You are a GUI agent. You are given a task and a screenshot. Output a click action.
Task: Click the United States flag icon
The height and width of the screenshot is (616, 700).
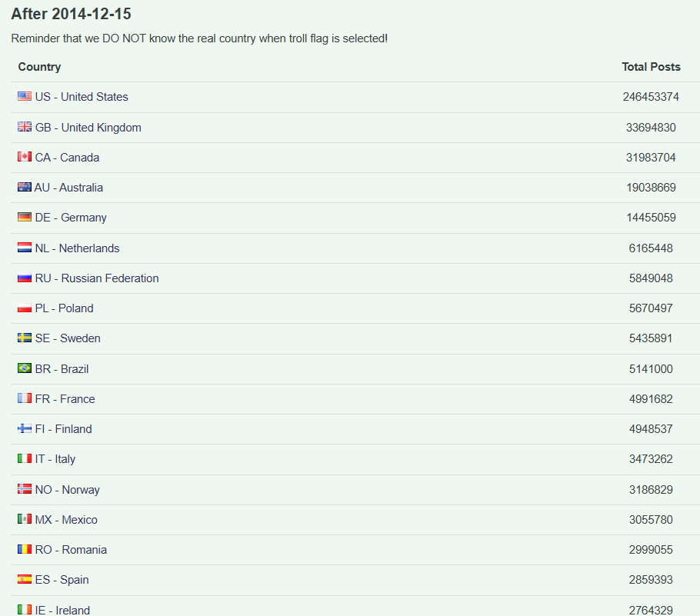25,97
